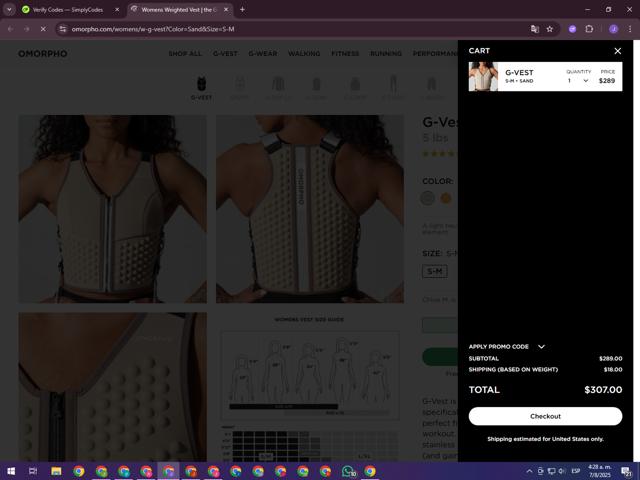The height and width of the screenshot is (480, 640).
Task: Open the Extensions puzzle menu
Action: [x=589, y=29]
